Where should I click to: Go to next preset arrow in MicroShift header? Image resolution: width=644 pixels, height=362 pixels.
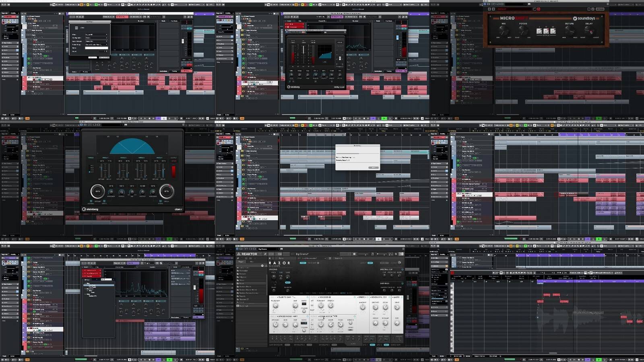pyautogui.click(x=493, y=9)
